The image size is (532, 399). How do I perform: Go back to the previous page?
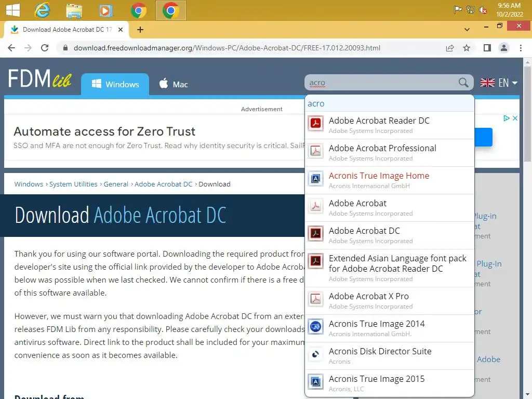11,48
